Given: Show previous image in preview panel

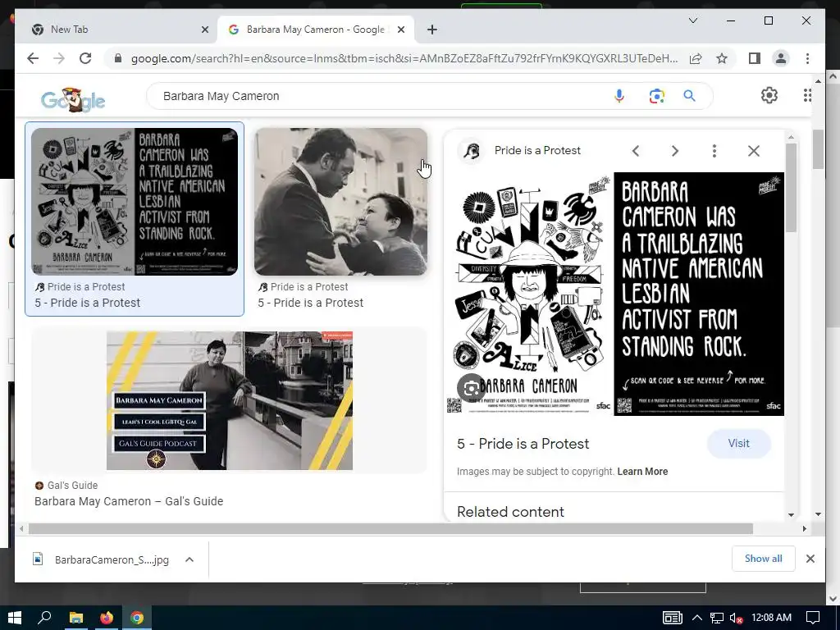Looking at the screenshot, I should point(636,151).
